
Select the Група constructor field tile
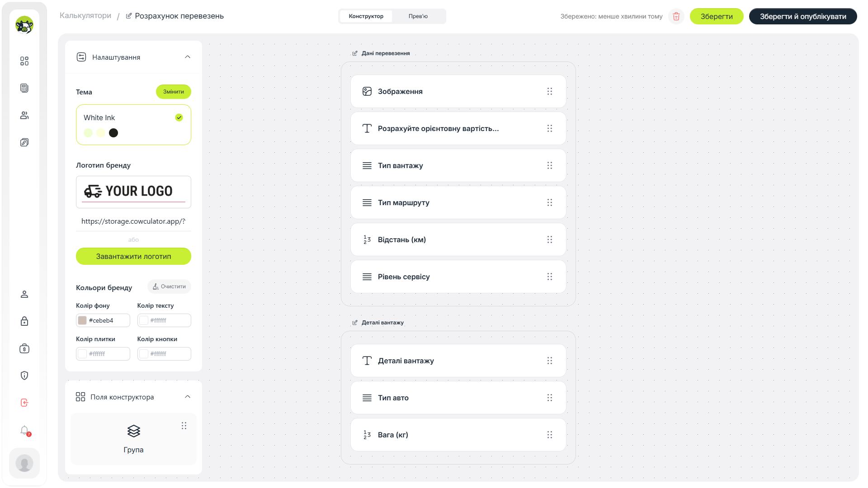pyautogui.click(x=133, y=439)
